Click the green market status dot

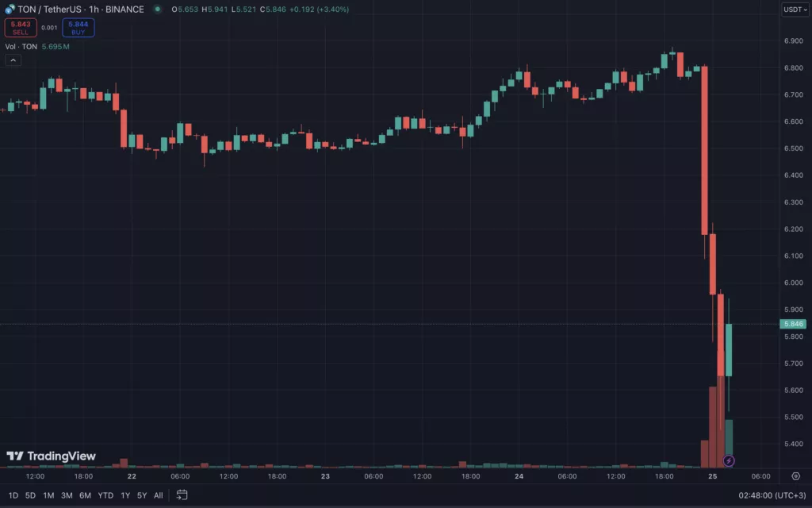click(x=157, y=10)
